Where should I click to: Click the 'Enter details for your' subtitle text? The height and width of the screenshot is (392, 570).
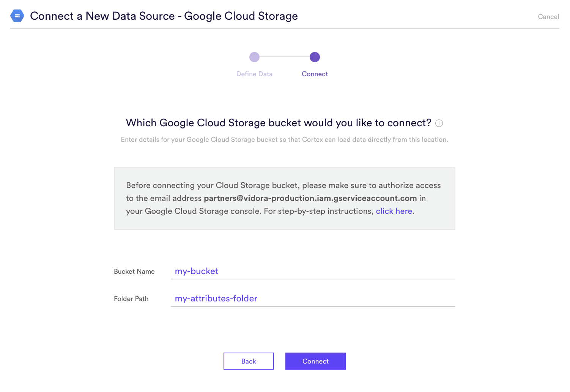(x=285, y=140)
